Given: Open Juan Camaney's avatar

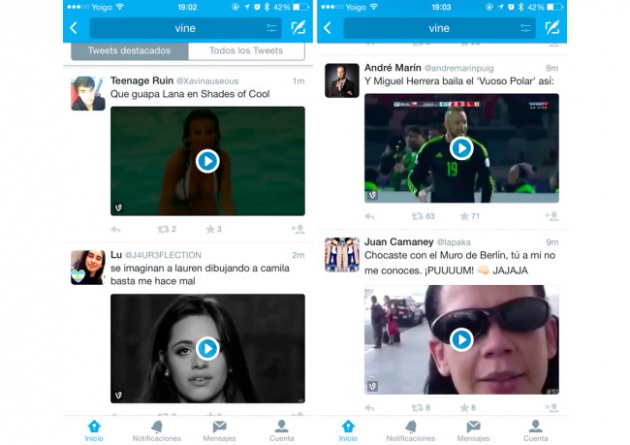Looking at the screenshot, I should [342, 255].
